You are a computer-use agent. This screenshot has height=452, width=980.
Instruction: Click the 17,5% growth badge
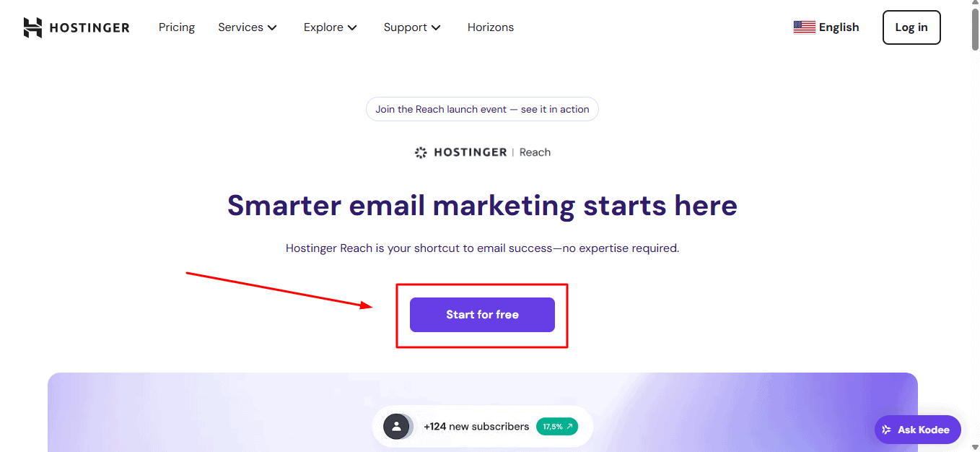[557, 427]
